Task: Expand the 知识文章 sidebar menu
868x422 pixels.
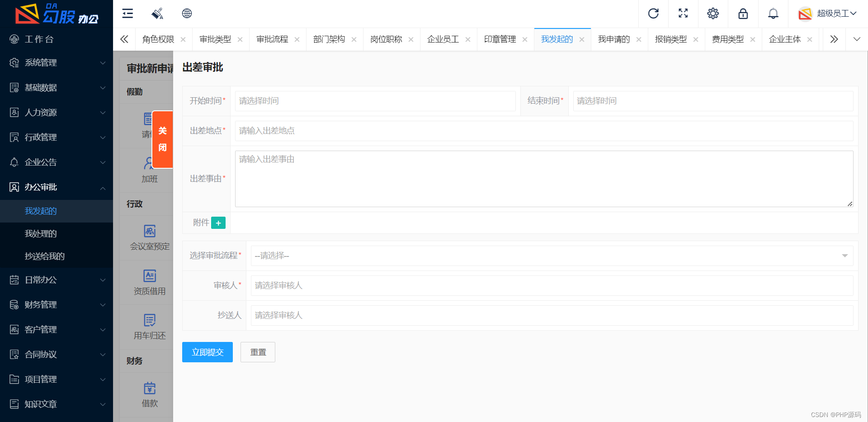Action: tap(57, 404)
